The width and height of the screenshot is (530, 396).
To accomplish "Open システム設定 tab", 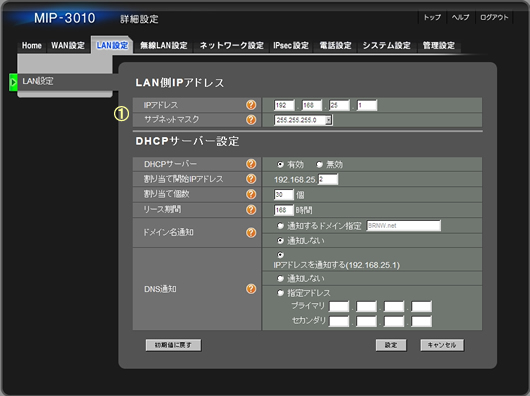I will pyautogui.click(x=386, y=45).
